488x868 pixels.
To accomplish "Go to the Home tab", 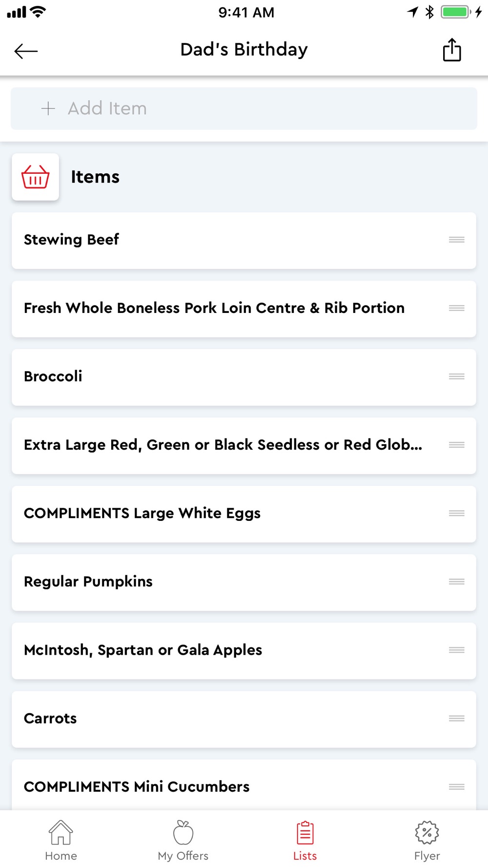I will pyautogui.click(x=61, y=840).
